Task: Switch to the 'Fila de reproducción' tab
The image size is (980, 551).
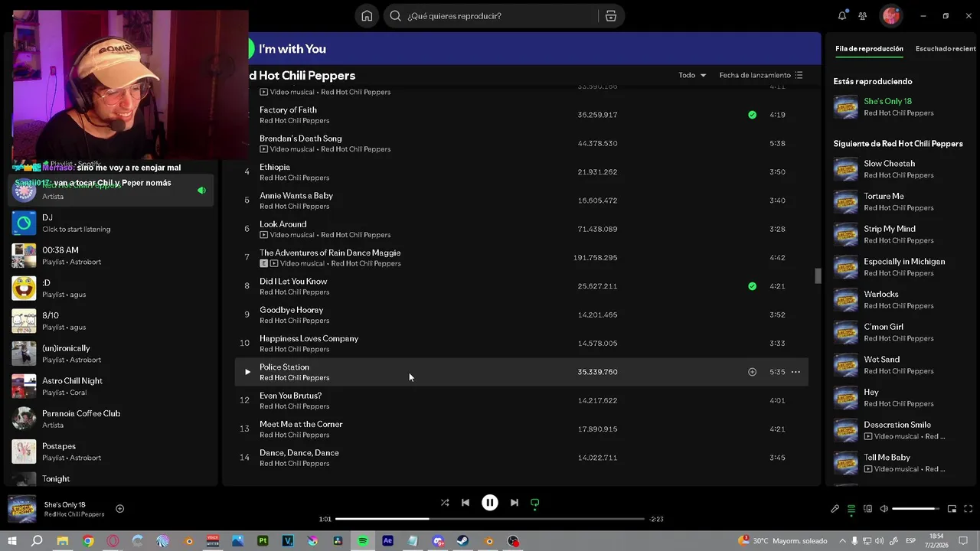Action: [x=869, y=48]
